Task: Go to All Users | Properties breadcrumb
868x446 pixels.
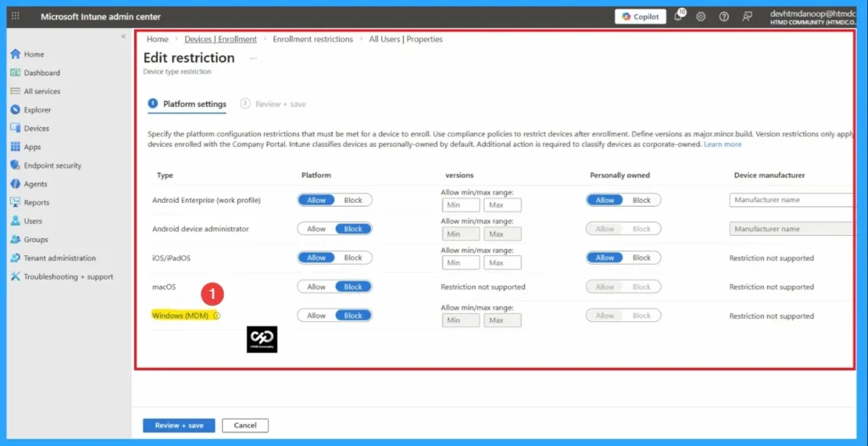Action: pos(406,39)
